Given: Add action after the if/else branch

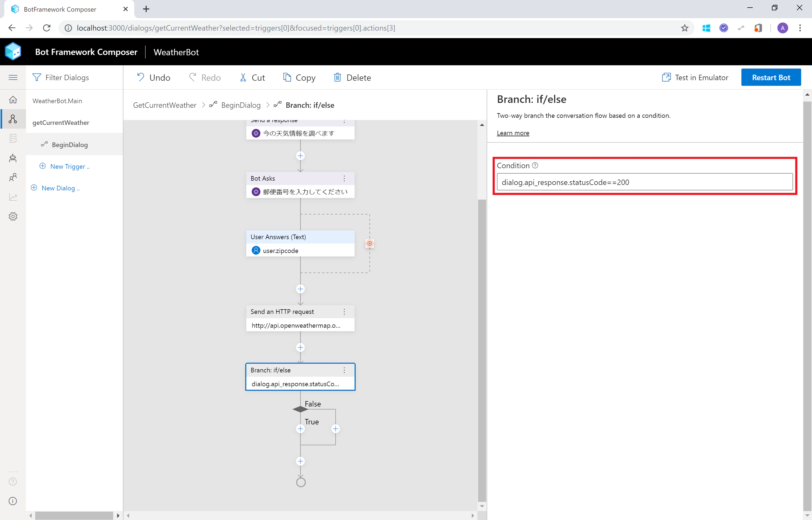Looking at the screenshot, I should pos(300,461).
